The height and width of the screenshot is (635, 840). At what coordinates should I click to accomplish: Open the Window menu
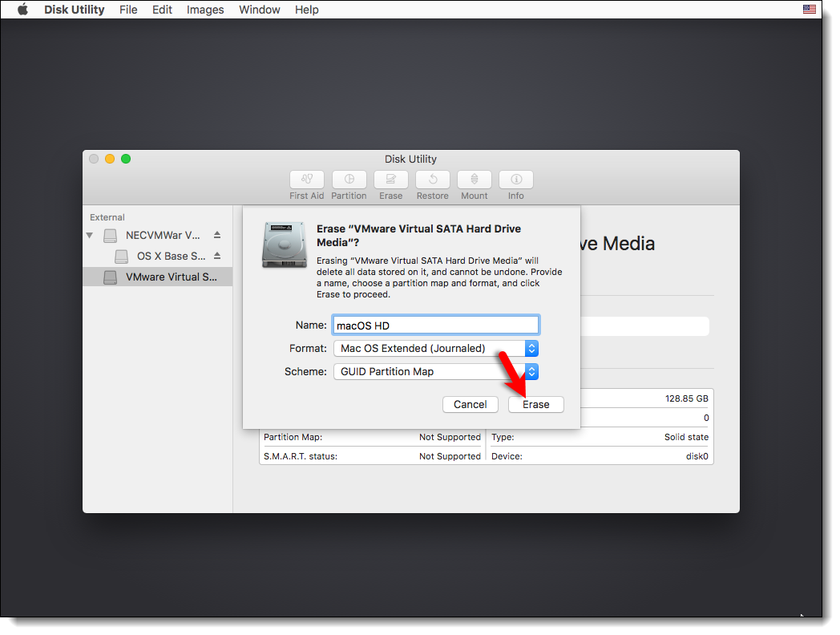(x=259, y=10)
